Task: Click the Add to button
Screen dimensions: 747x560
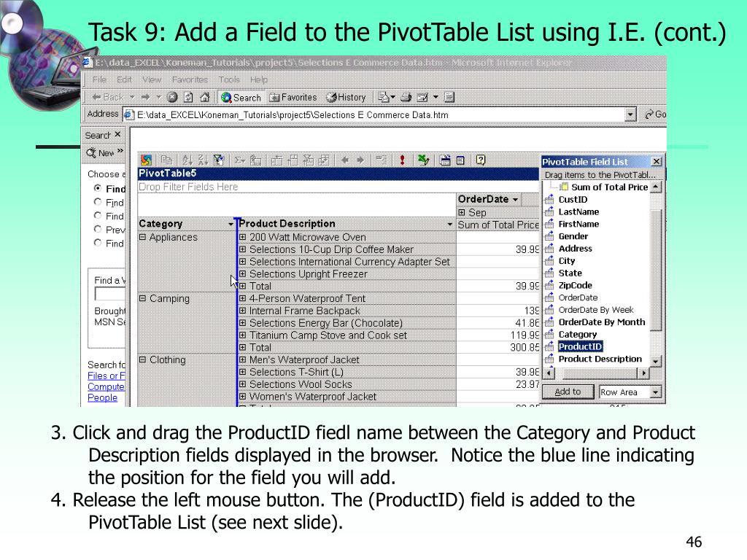Action: tap(568, 392)
